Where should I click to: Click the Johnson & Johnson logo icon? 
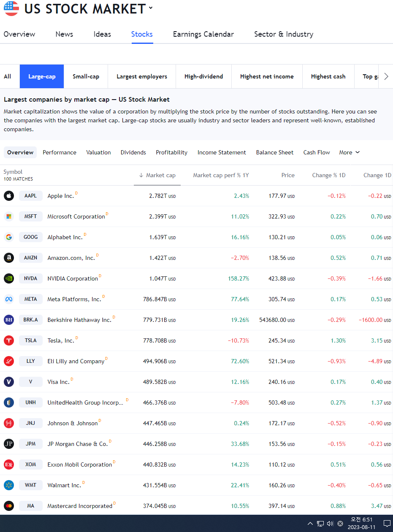click(x=9, y=423)
